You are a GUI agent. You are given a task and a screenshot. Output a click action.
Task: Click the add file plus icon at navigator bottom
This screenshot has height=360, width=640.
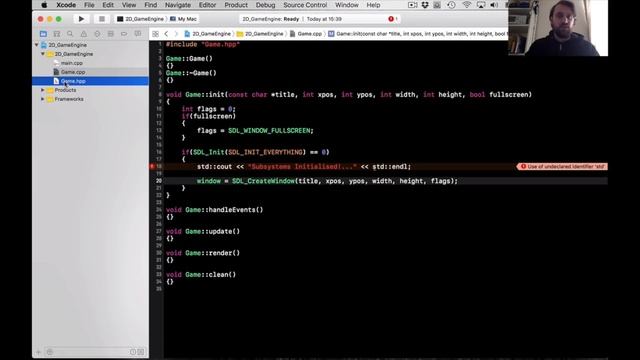click(38, 352)
